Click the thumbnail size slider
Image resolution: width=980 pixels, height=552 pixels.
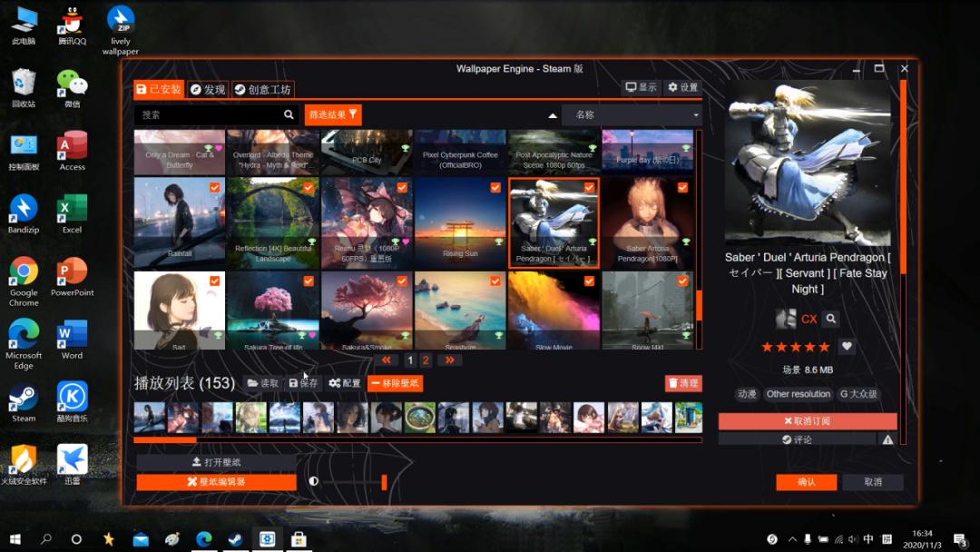354,481
